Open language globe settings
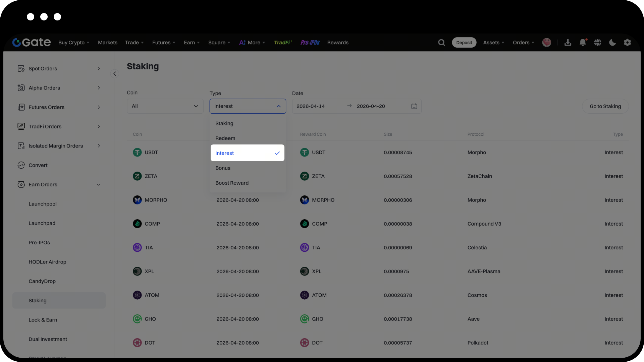This screenshot has height=362, width=644. (x=597, y=43)
